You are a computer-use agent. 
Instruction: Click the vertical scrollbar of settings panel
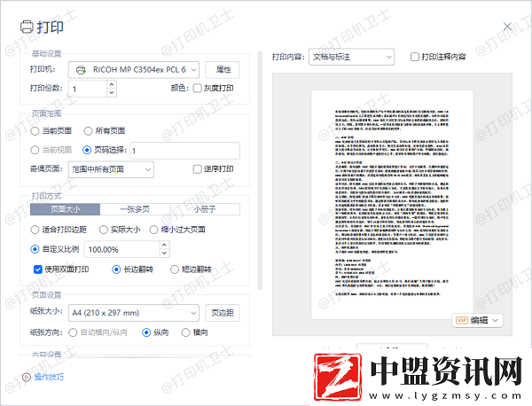[260, 170]
